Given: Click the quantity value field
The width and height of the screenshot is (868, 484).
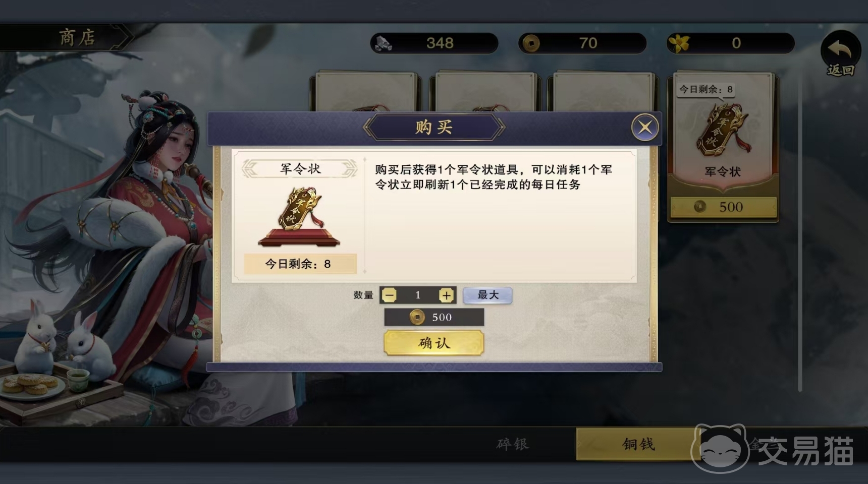Looking at the screenshot, I should point(418,295).
